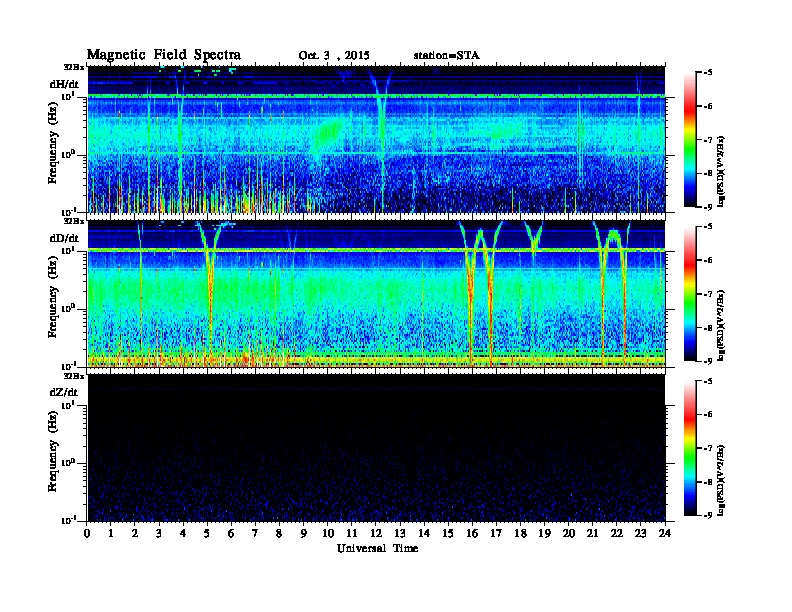Click hour "16" on Universal Time axis
This screenshot has height=612, width=792.
pyautogui.click(x=472, y=534)
